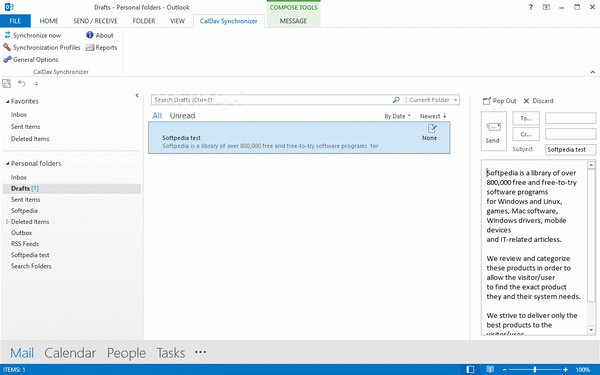Open the SEND / RECEIVE ribbon tab

click(x=95, y=21)
